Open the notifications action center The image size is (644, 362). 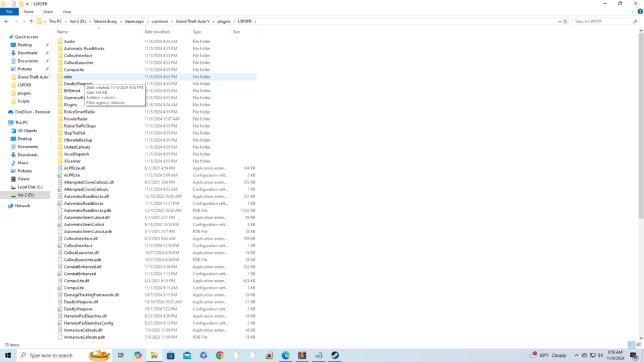634,356
